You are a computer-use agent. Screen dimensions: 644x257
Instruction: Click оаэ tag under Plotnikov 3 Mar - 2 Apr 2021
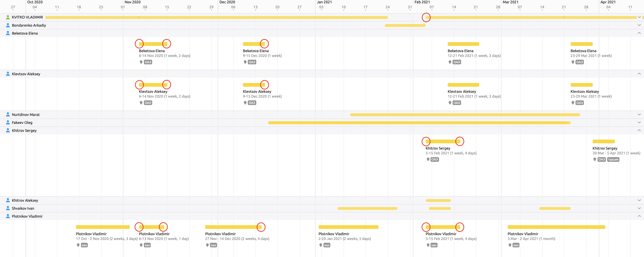pyautogui.click(x=516, y=245)
